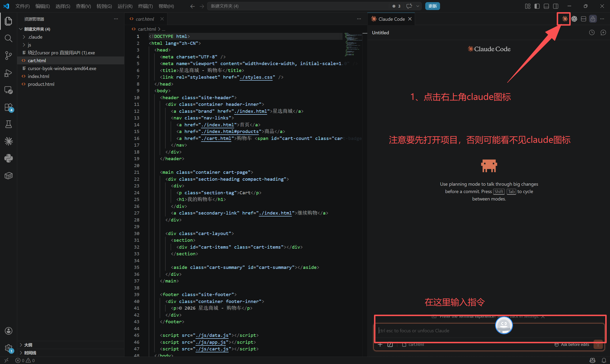Start a new Claude conversation
The image size is (610, 364).
click(603, 33)
